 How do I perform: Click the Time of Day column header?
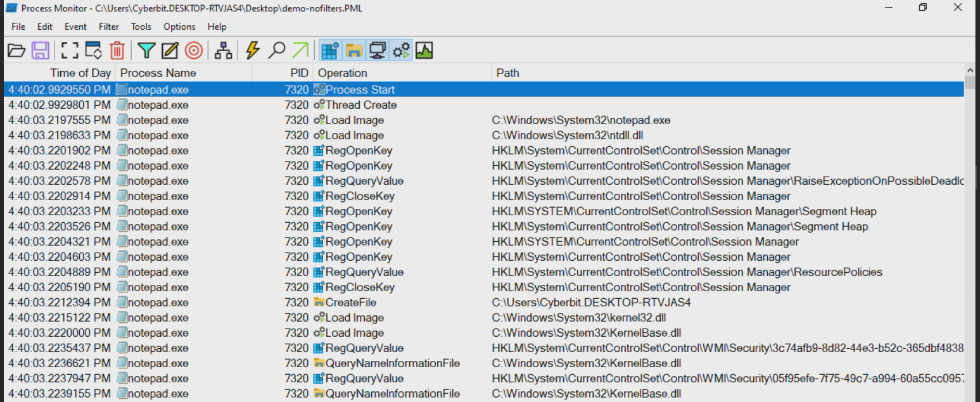[x=60, y=73]
